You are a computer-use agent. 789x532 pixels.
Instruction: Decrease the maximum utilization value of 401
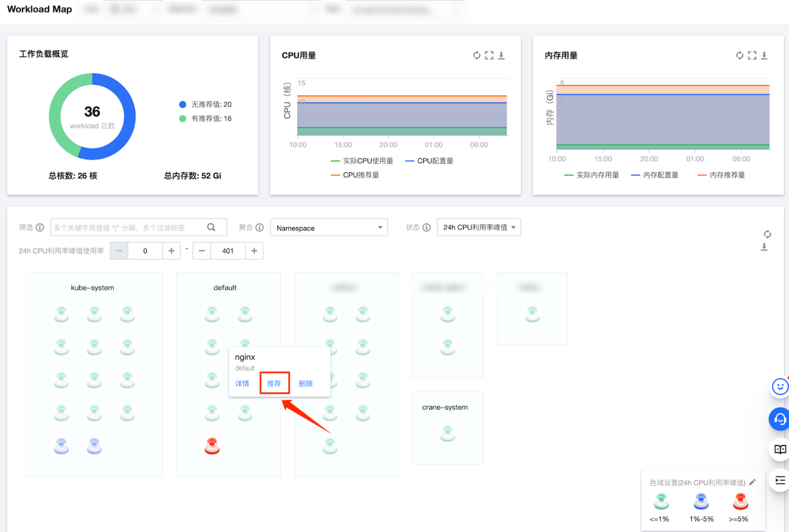point(202,251)
